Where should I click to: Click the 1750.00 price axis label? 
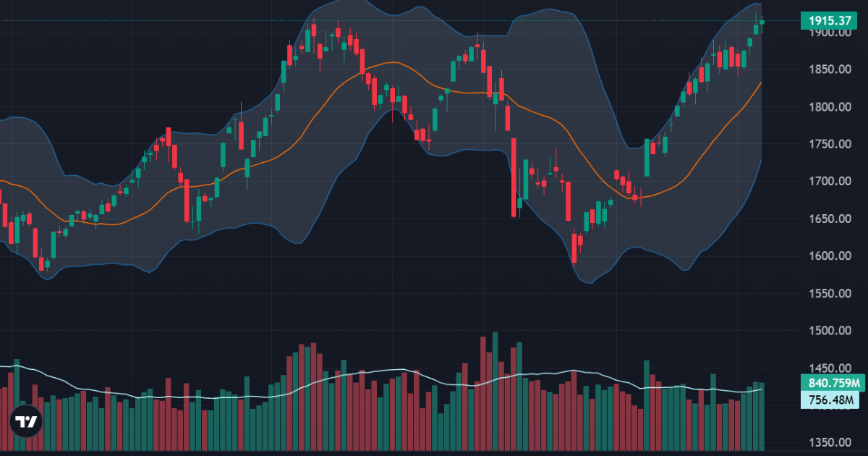click(830, 144)
